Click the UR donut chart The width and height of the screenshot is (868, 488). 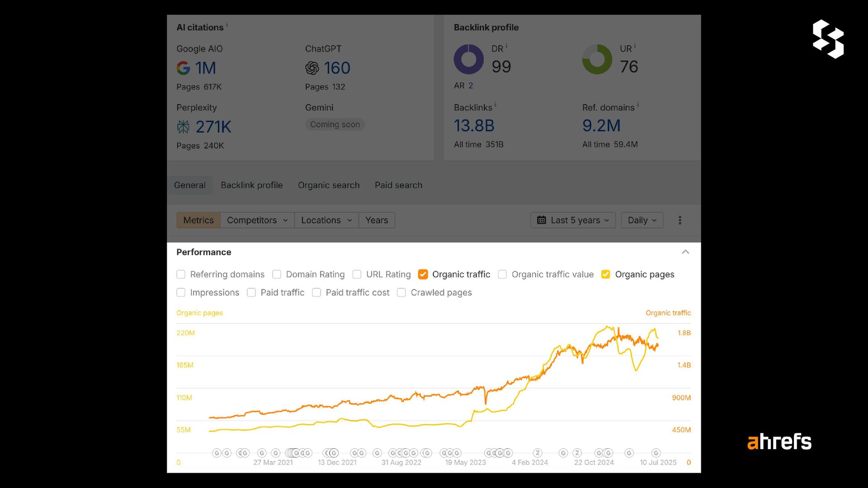tap(597, 59)
